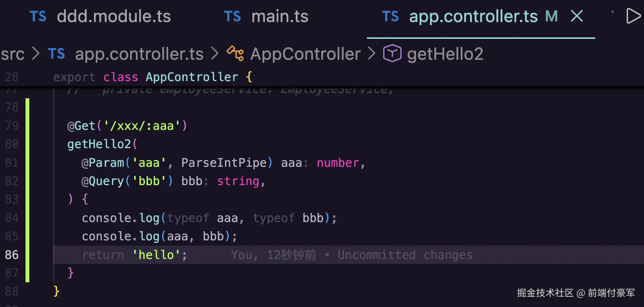Viewport: 644px width, 307px height.
Task: Expand the chevron after src in breadcrumbs
Action: pyautogui.click(x=36, y=54)
